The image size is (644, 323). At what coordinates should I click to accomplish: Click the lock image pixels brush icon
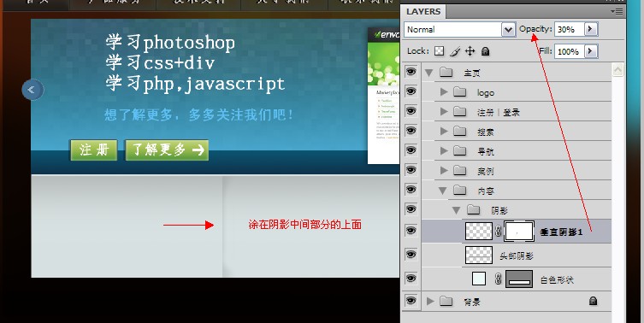455,51
